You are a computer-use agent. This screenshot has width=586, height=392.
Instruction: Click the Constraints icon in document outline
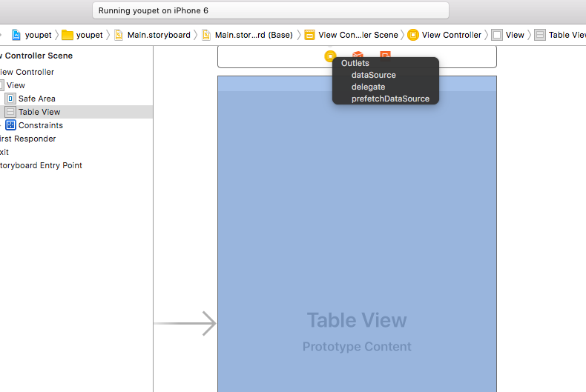point(10,125)
